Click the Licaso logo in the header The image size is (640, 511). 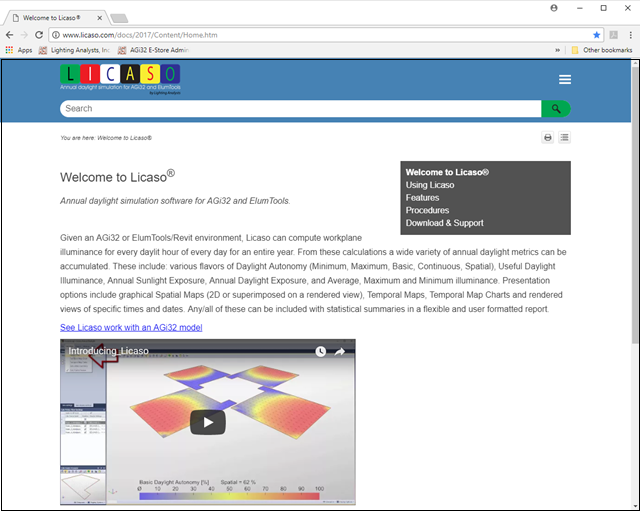tap(120, 77)
